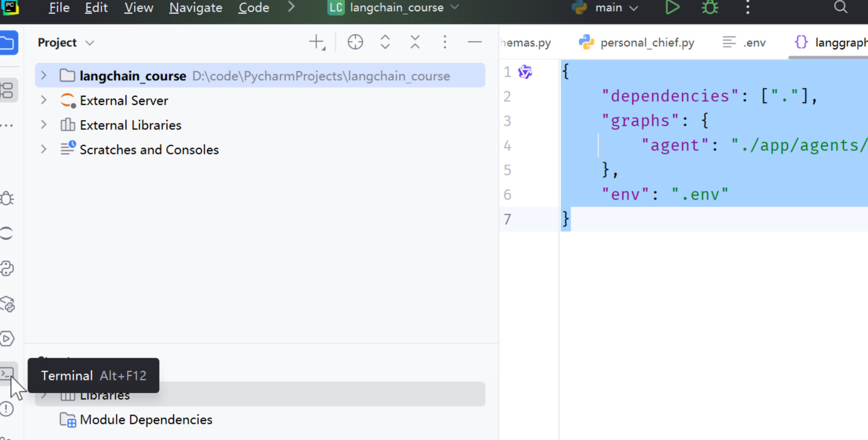Viewport: 868px width, 440px height.
Task: Open Search Everywhere magnifier
Action: pyautogui.click(x=841, y=7)
